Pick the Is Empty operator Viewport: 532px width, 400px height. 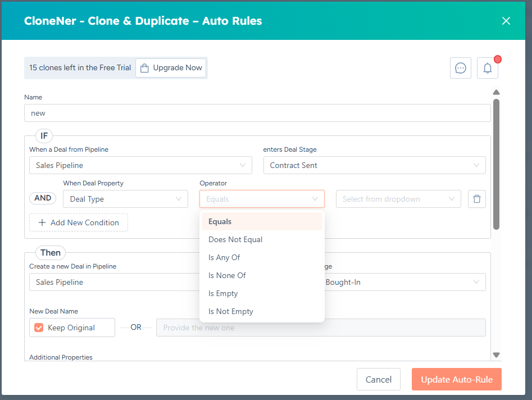coord(262,293)
